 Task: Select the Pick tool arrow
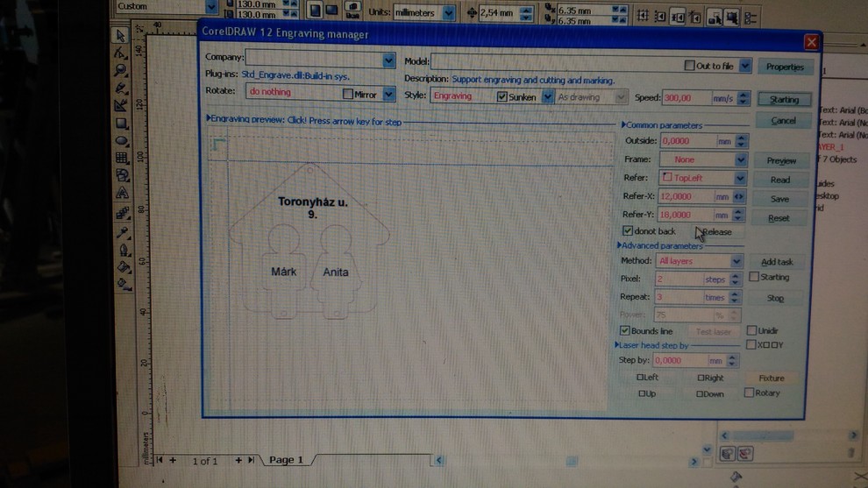(121, 36)
